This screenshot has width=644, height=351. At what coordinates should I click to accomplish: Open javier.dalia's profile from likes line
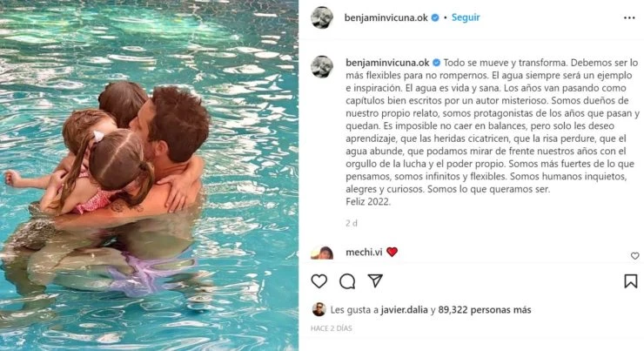click(404, 309)
